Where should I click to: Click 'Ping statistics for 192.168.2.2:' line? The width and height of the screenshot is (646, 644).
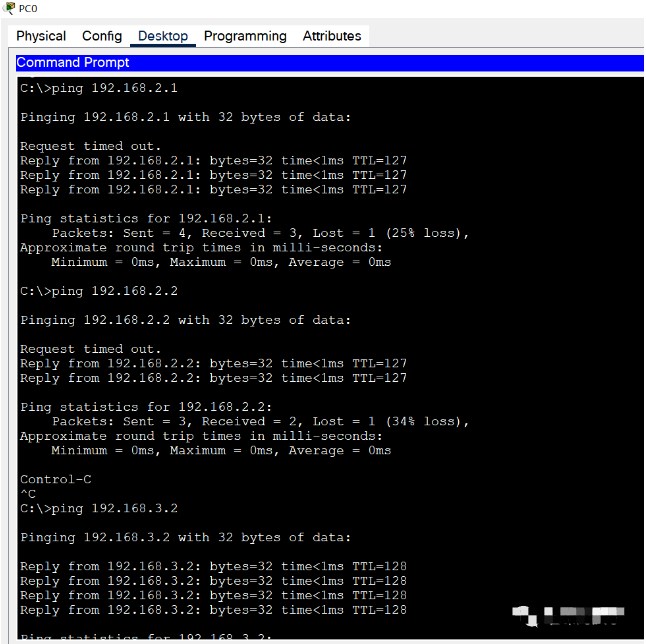(x=146, y=407)
